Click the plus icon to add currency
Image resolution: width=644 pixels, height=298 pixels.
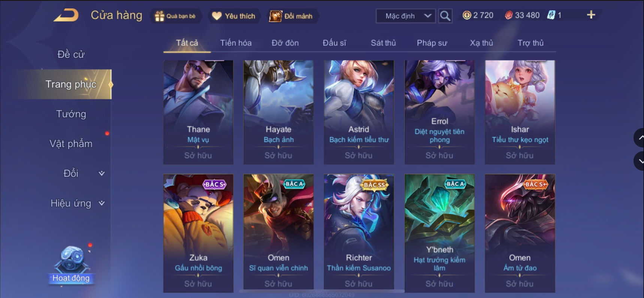(591, 15)
